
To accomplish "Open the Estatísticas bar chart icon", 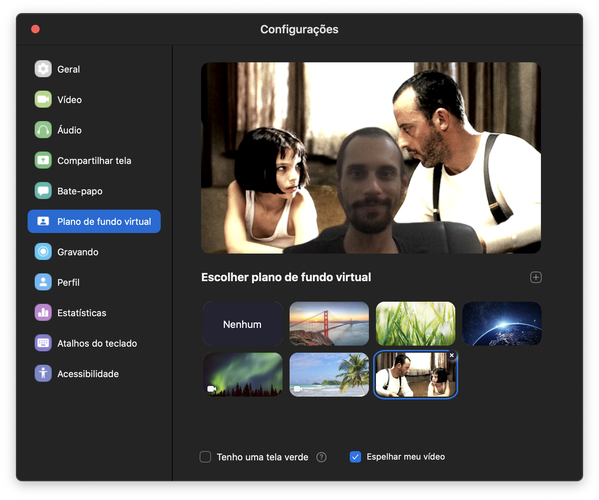I will tap(43, 313).
